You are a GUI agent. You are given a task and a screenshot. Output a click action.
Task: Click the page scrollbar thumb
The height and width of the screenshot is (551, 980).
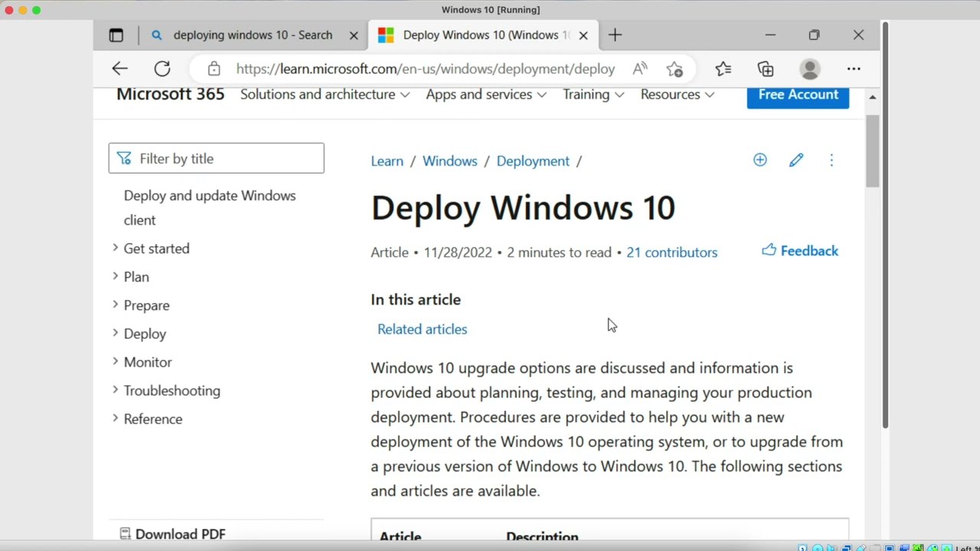pos(872,151)
